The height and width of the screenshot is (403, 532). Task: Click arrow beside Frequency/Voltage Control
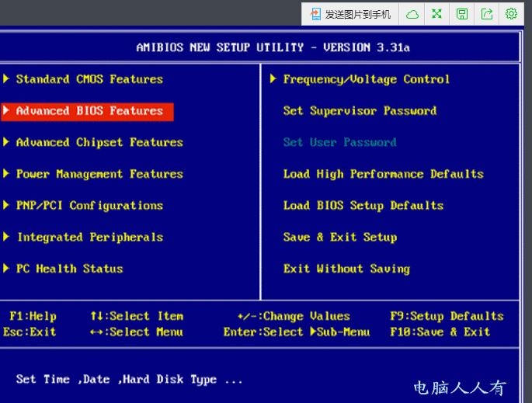click(x=273, y=78)
